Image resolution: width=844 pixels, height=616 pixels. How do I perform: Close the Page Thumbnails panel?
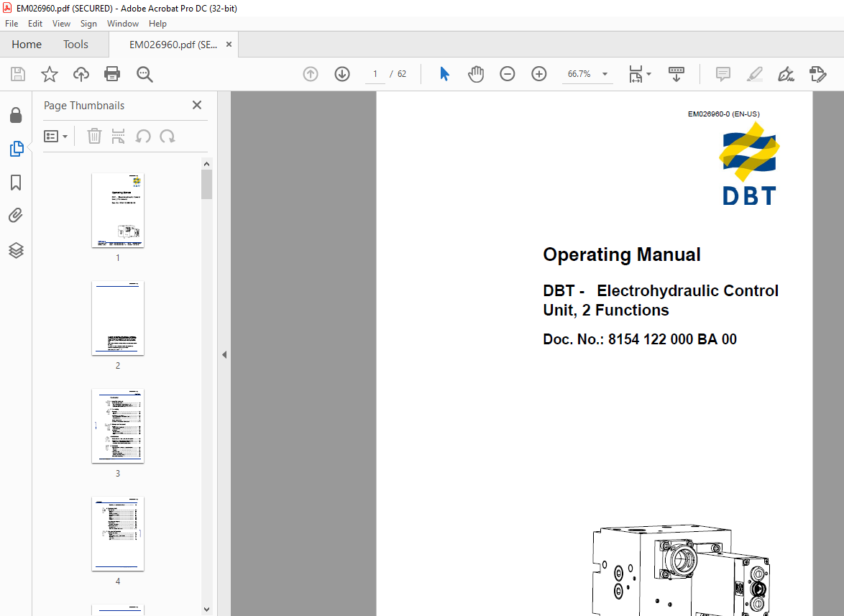[197, 105]
